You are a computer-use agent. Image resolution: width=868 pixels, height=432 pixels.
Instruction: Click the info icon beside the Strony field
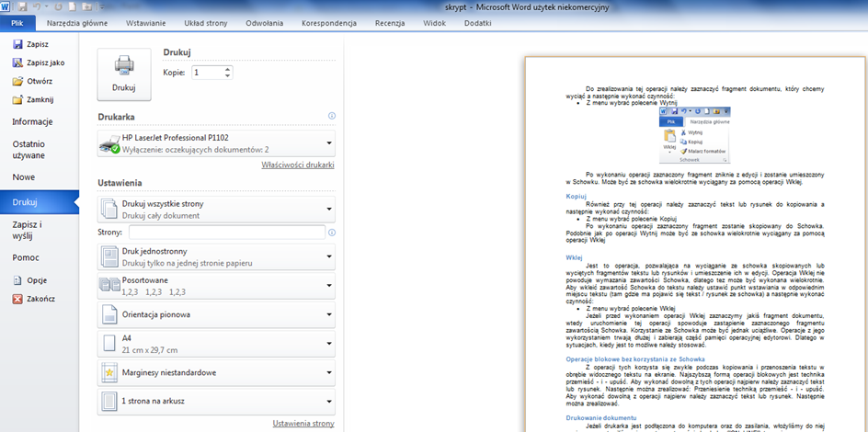pyautogui.click(x=332, y=233)
